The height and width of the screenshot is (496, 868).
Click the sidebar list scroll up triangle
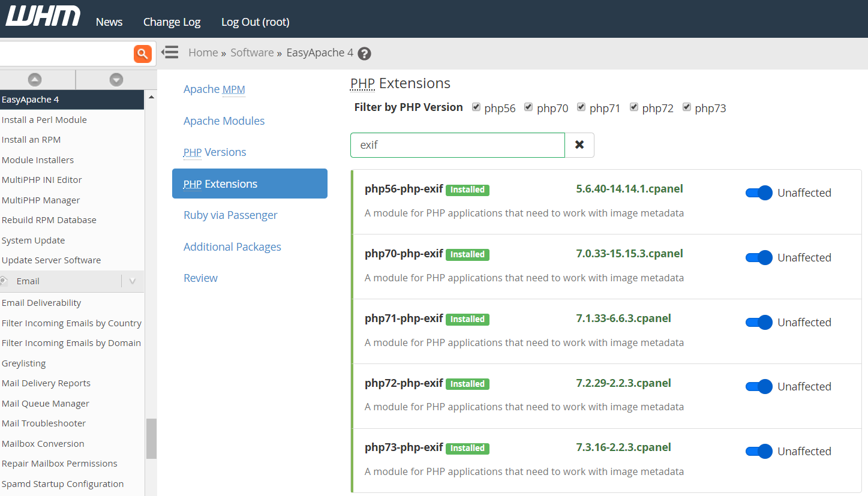click(151, 97)
